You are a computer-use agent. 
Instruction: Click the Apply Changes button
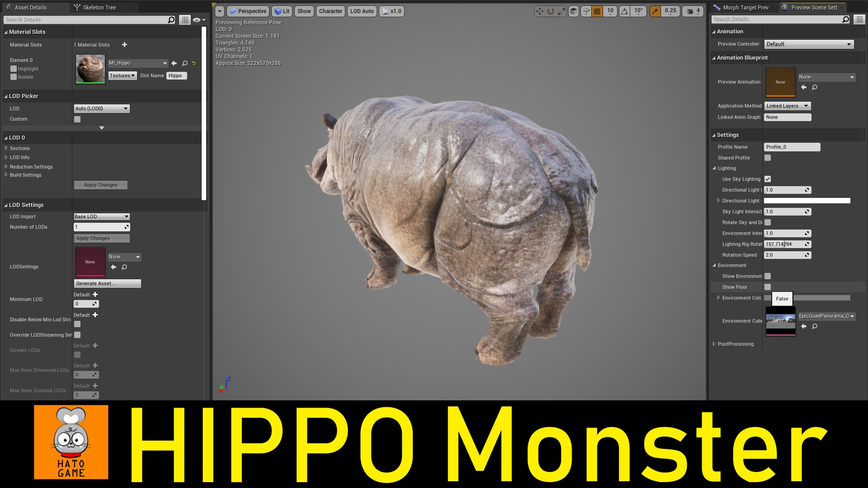point(100,185)
